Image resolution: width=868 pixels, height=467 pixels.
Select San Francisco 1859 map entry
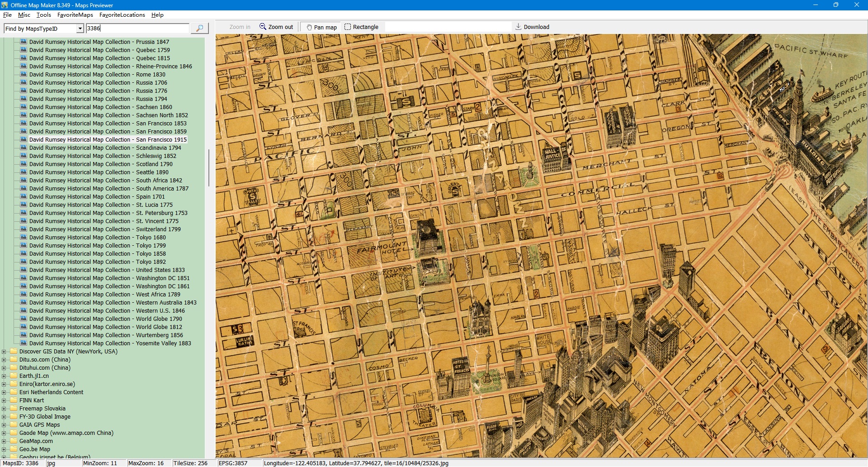[108, 132]
